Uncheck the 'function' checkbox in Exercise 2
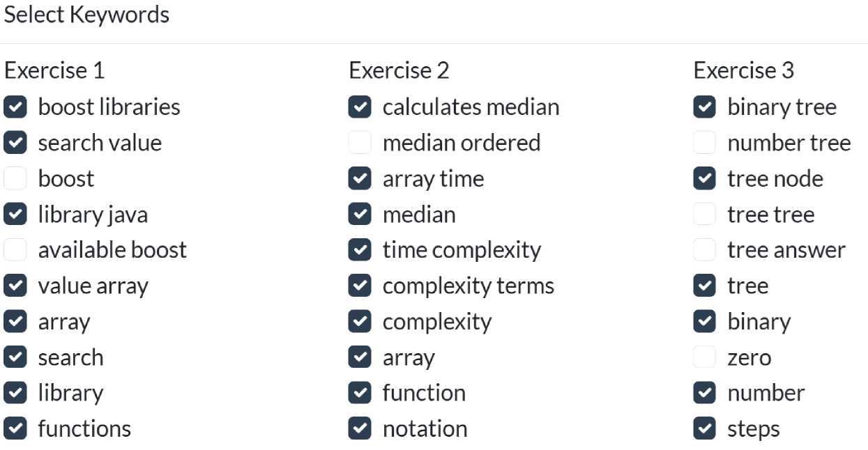The height and width of the screenshot is (450, 868). (x=360, y=393)
